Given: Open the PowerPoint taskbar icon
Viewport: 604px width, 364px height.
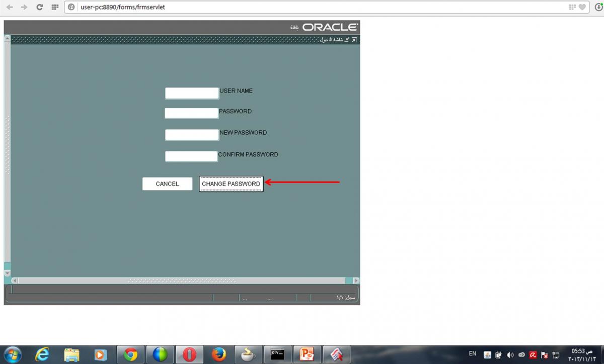Looking at the screenshot, I should tap(307, 354).
